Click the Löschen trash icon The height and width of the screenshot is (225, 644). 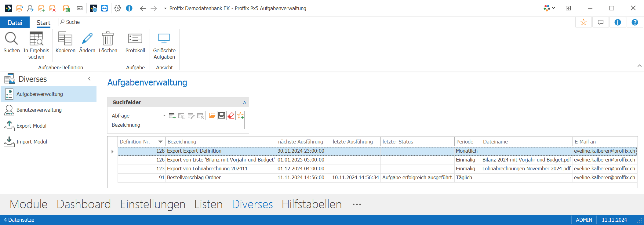108,39
